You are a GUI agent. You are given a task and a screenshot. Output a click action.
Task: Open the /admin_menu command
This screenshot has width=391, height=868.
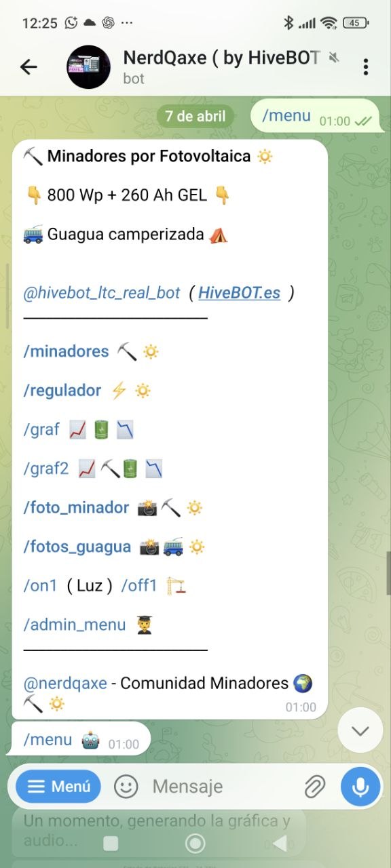[75, 625]
